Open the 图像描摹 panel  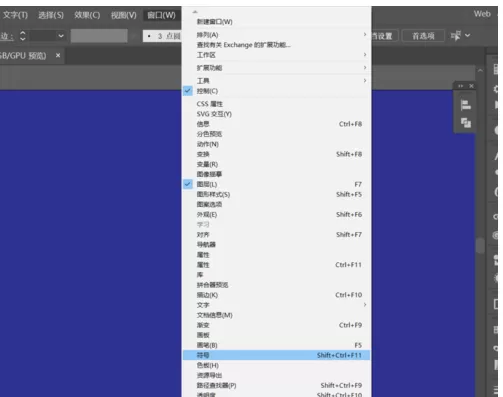277,174
